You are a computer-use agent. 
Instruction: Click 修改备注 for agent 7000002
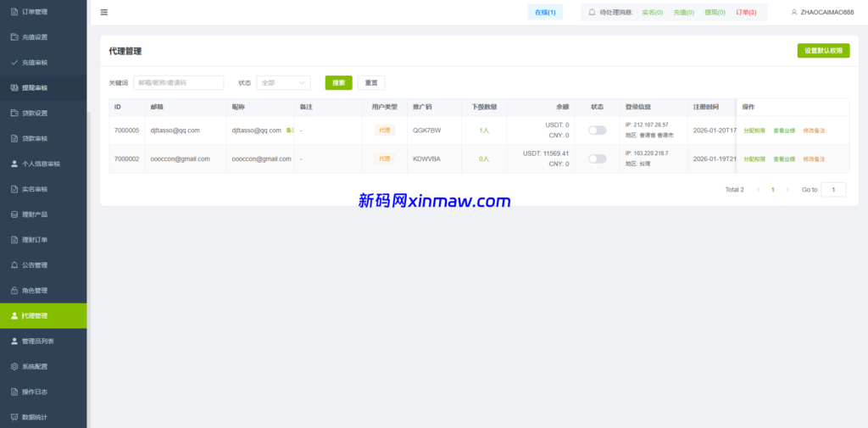tap(814, 158)
